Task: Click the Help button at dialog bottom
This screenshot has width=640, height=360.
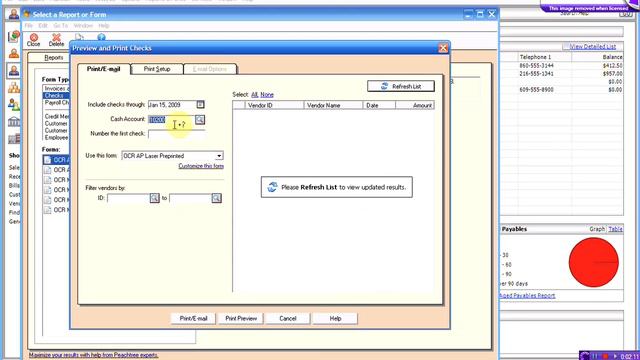Action: pyautogui.click(x=335, y=318)
